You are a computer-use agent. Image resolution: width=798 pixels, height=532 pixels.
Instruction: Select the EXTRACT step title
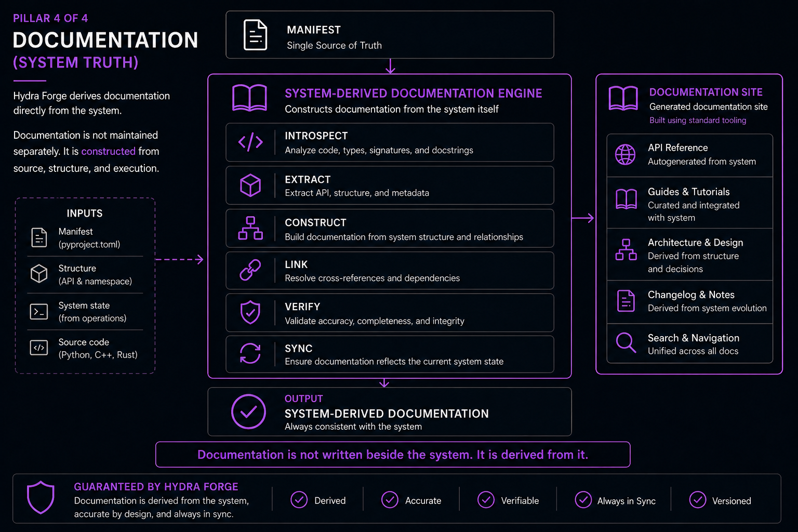tap(308, 179)
